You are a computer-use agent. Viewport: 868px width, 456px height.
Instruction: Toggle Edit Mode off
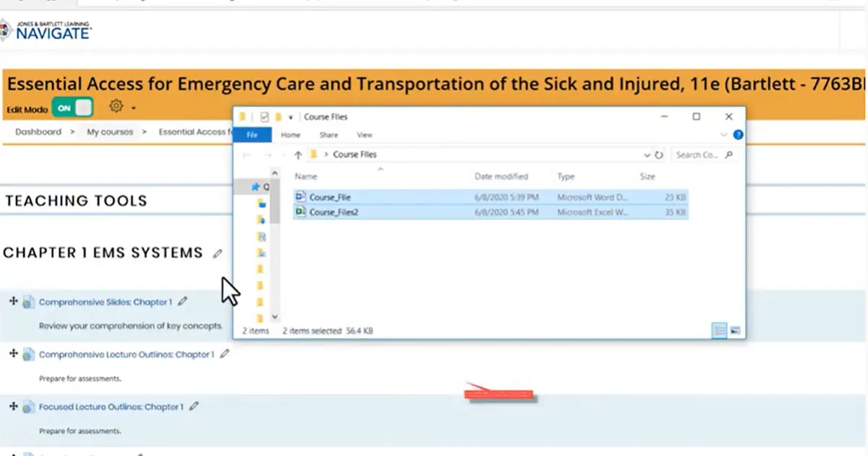72,106
